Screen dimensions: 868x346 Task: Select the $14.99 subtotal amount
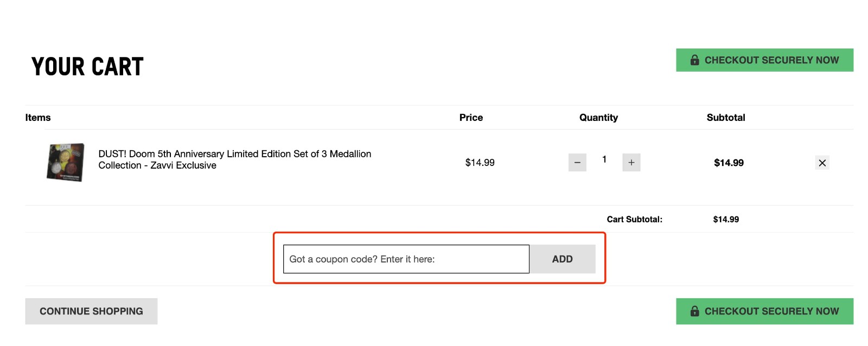730,162
